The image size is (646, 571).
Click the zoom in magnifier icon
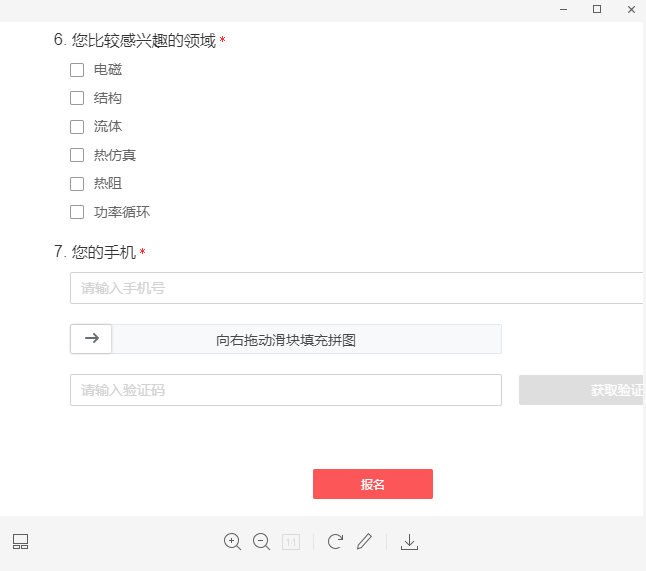(233, 541)
